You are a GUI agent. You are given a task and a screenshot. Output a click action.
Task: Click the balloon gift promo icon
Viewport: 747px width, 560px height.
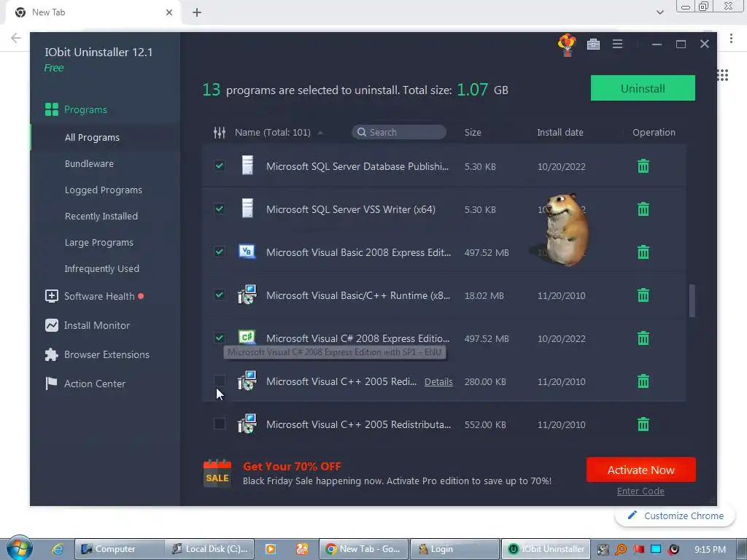point(567,44)
